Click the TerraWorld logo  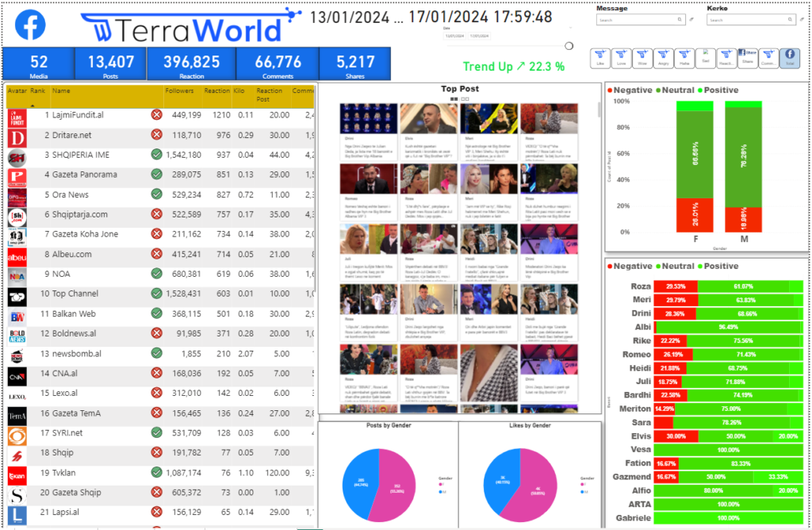point(191,26)
